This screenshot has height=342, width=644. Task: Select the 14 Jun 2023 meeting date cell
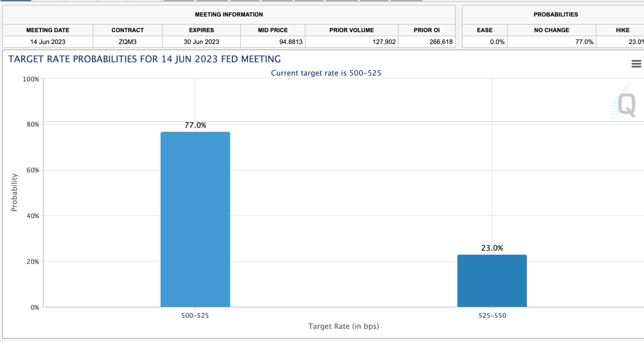[x=48, y=42]
